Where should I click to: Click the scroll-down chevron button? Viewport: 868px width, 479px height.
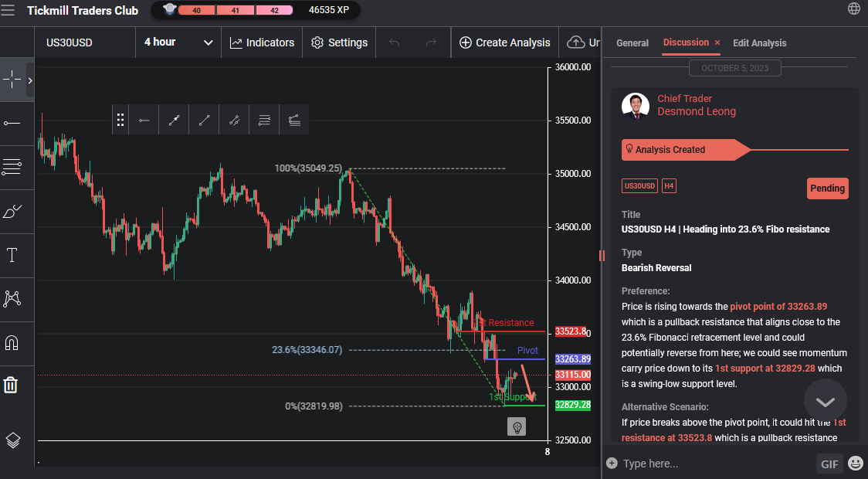(x=825, y=402)
